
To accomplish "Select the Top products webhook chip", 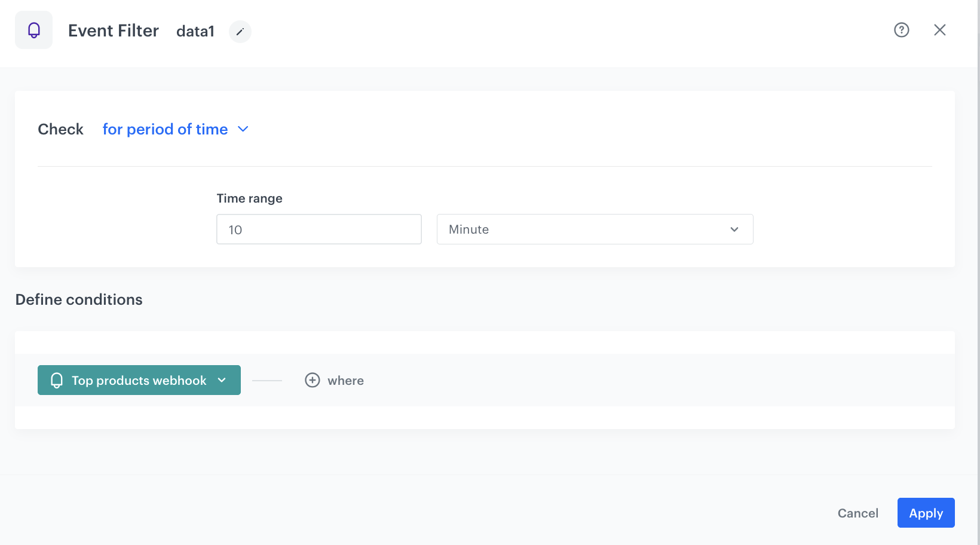I will click(x=139, y=380).
